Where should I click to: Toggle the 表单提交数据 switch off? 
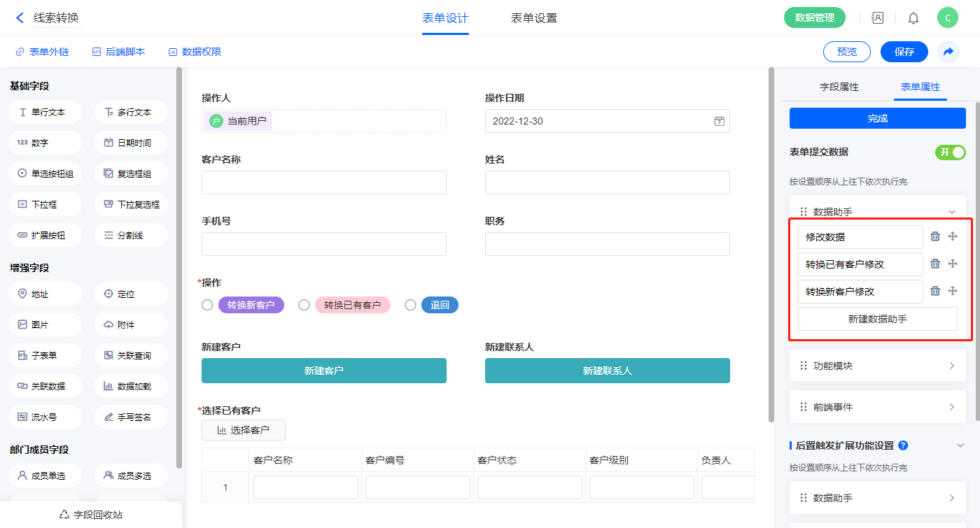click(950, 152)
